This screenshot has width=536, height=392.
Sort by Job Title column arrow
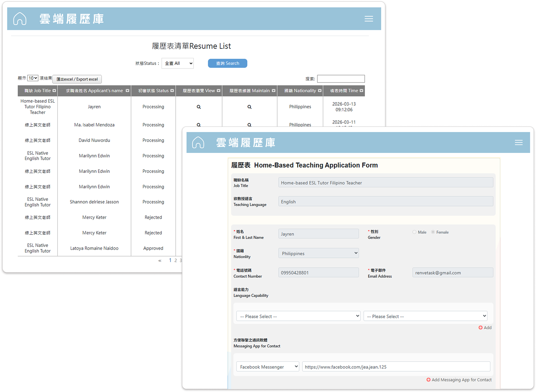click(x=54, y=91)
